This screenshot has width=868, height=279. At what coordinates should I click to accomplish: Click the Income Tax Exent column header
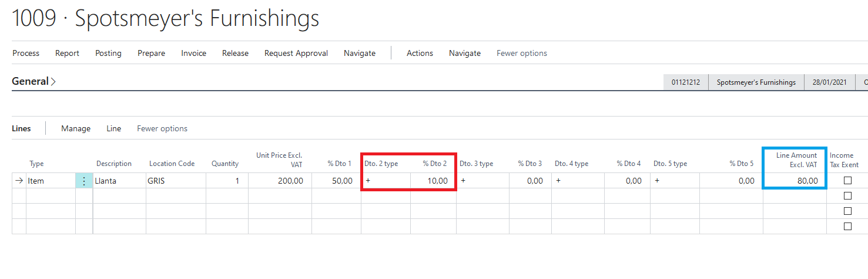point(844,160)
